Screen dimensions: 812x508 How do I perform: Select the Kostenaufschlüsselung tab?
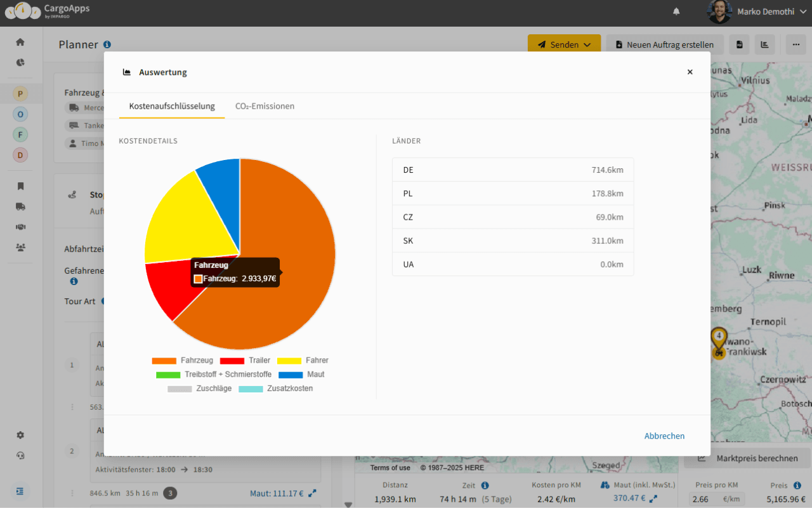coord(172,106)
